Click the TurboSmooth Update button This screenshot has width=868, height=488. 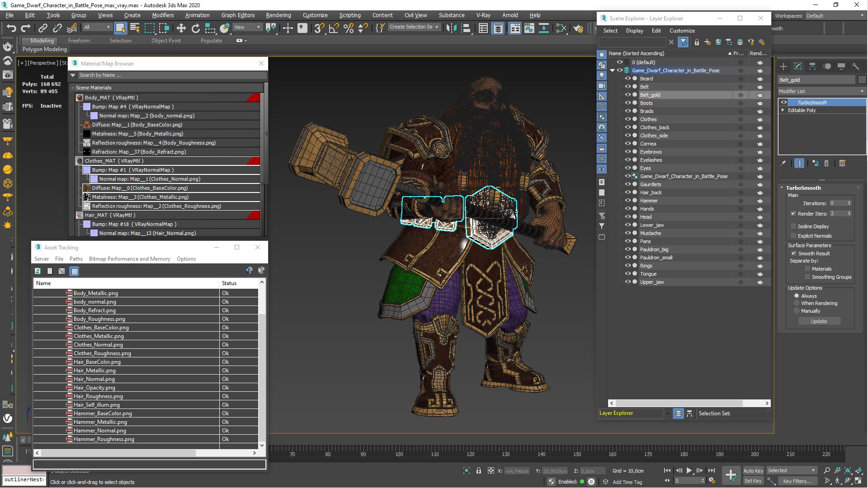point(819,321)
